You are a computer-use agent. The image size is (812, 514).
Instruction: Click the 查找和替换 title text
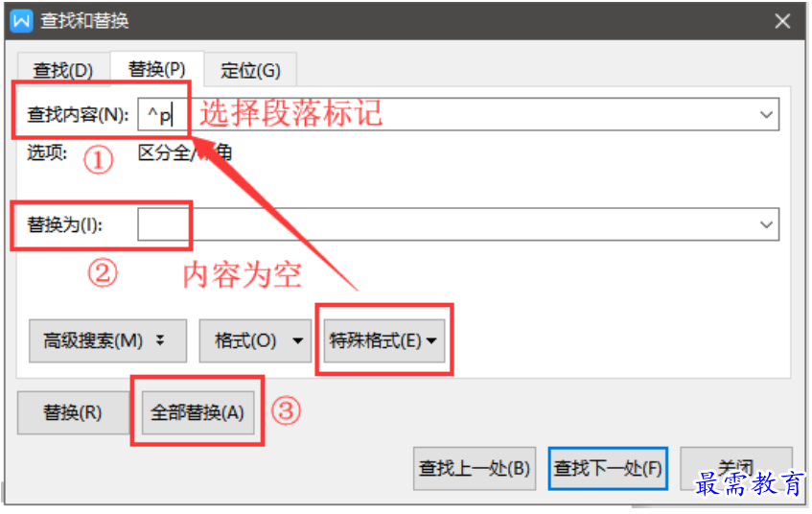85,21
